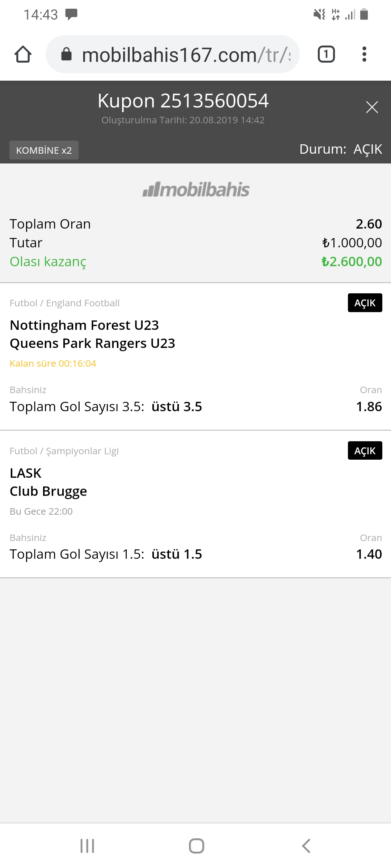Screen dimensions: 391x868
Task: Tap the Android home navigation button
Action: [196, 846]
